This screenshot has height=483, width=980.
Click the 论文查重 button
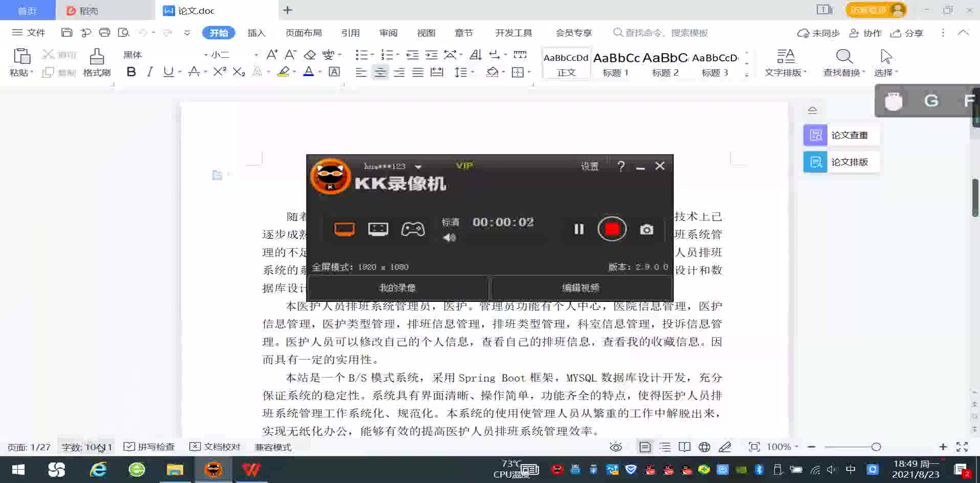pos(840,135)
